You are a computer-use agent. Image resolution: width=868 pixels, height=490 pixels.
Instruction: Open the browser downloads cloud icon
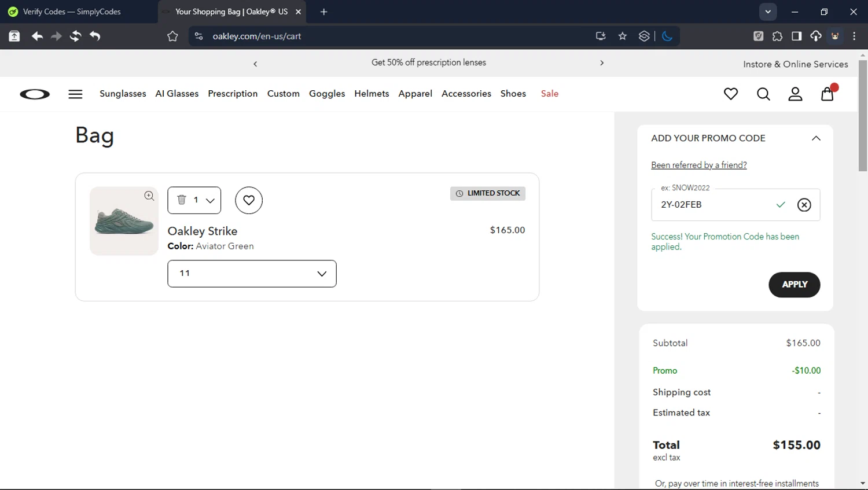pos(816,36)
